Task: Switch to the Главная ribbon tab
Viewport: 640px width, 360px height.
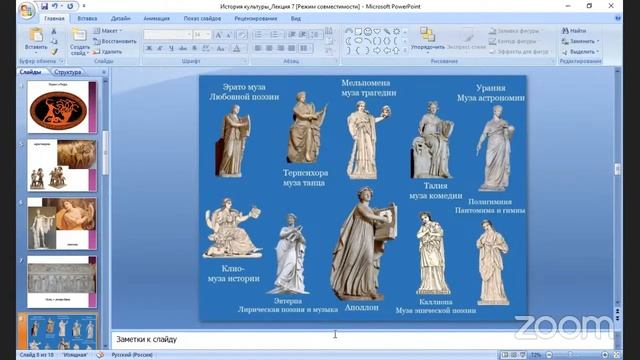Action: (54, 19)
